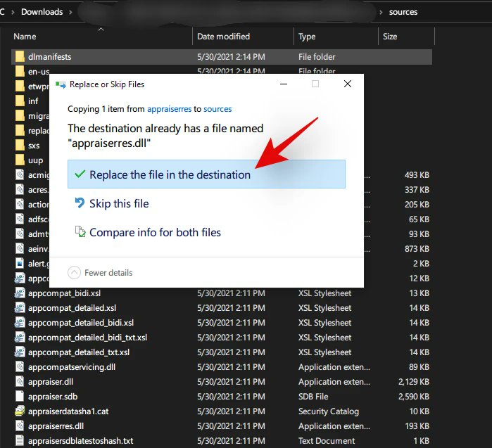Click the appcompat_bidi.xsl file icon
The image size is (492, 448).
[x=20, y=293]
